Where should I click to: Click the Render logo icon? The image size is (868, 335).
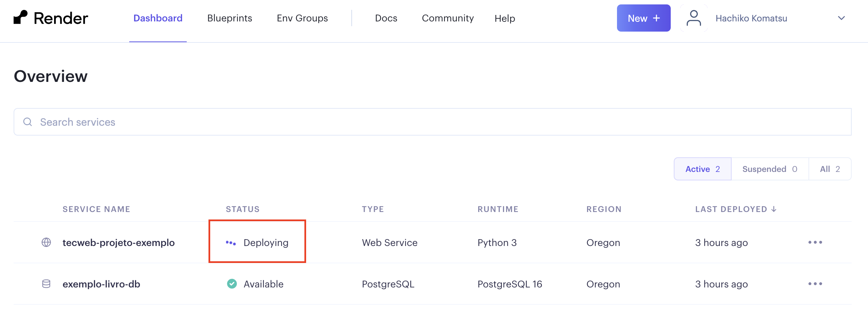(20, 17)
